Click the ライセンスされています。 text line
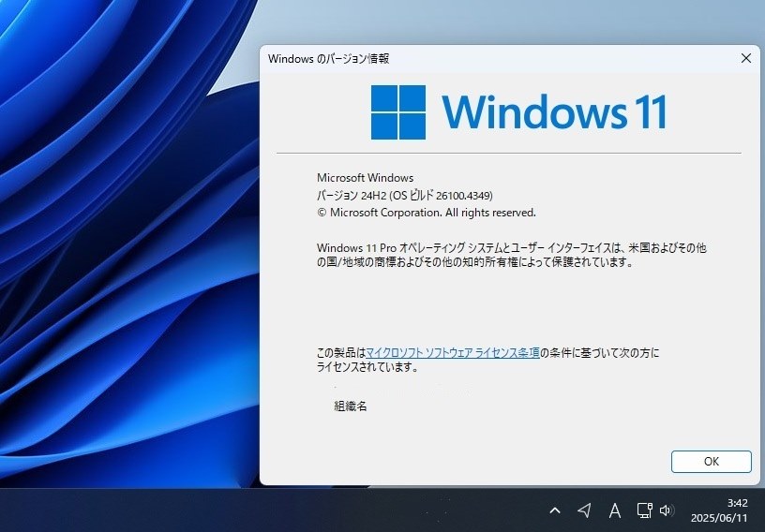 click(x=367, y=367)
